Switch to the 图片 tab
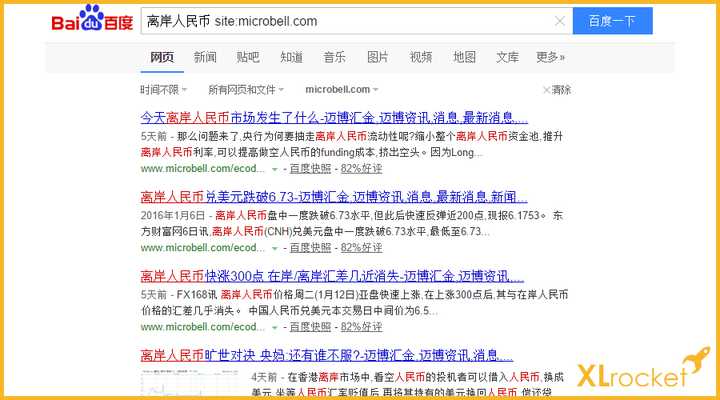The width and height of the screenshot is (720, 400). click(x=377, y=57)
